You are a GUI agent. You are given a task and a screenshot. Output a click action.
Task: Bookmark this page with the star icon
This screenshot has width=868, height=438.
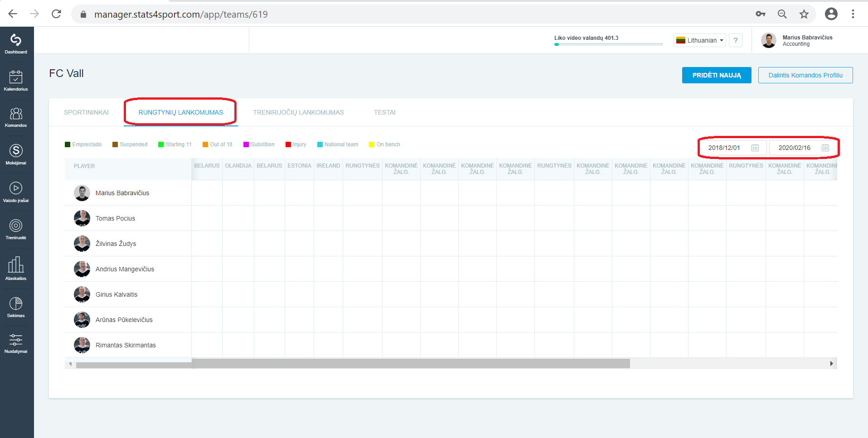click(x=804, y=14)
